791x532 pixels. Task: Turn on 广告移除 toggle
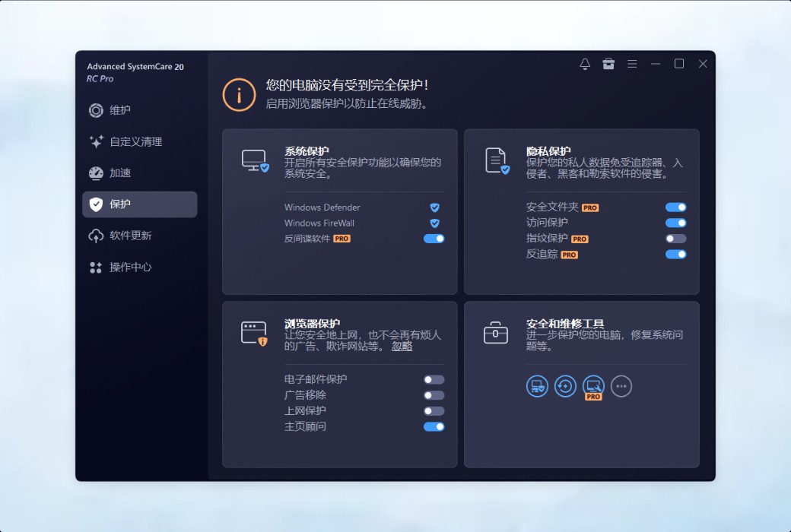tap(434, 395)
